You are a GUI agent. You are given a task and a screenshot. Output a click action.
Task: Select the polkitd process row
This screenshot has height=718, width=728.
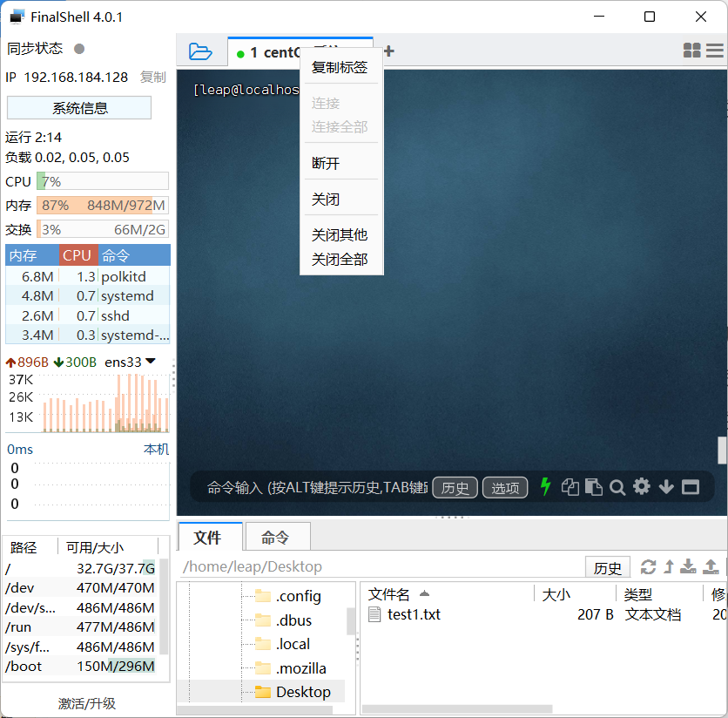click(88, 276)
